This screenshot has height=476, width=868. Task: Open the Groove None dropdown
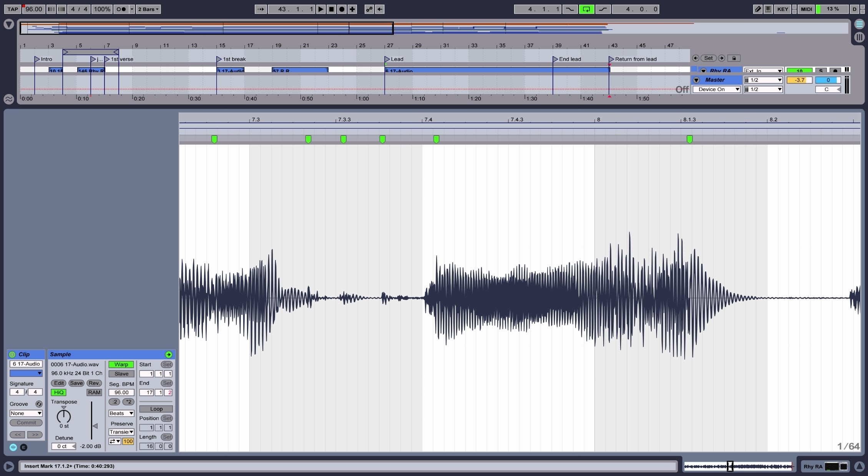[x=26, y=413]
